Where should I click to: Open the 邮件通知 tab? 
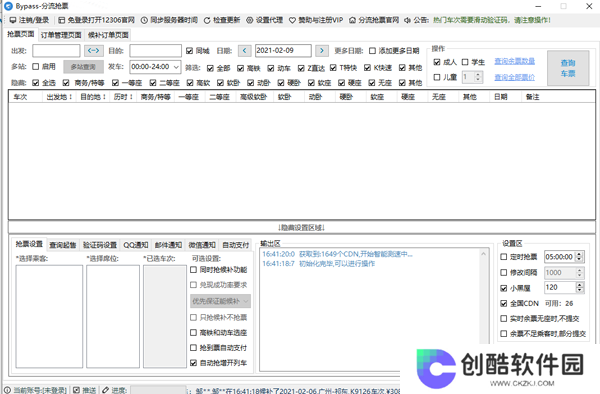coord(168,245)
